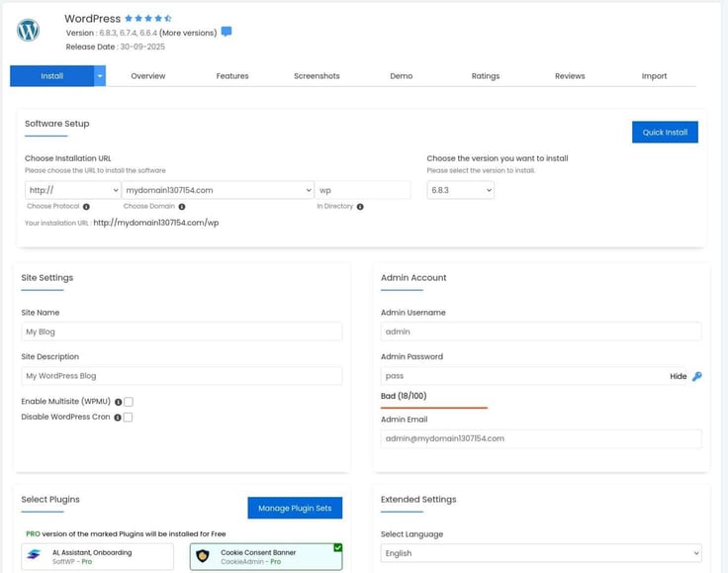
Task: Switch to the Import tab
Action: click(654, 76)
